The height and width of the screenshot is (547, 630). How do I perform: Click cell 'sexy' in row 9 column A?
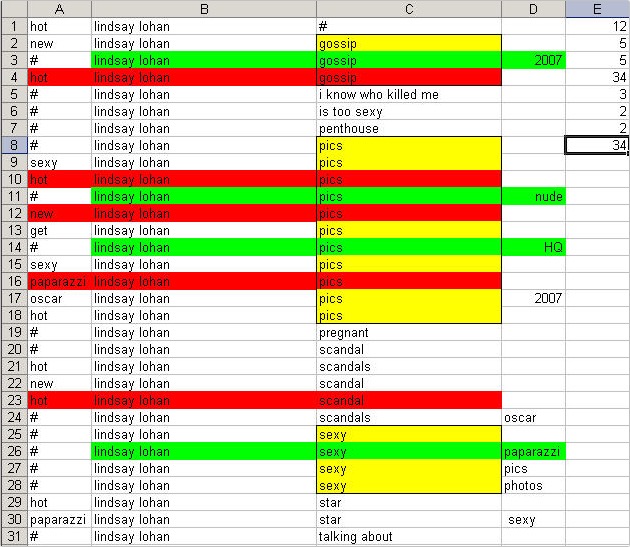59,162
